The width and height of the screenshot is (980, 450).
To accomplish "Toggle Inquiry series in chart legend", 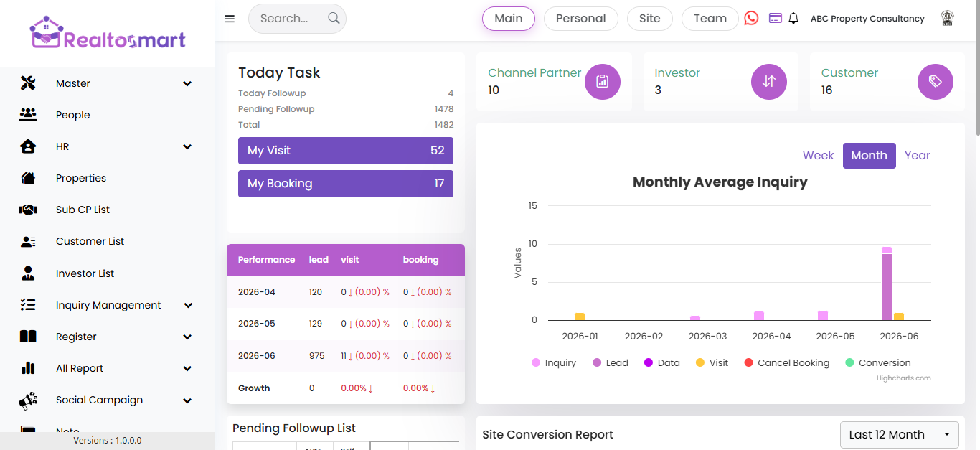I will click(x=554, y=363).
